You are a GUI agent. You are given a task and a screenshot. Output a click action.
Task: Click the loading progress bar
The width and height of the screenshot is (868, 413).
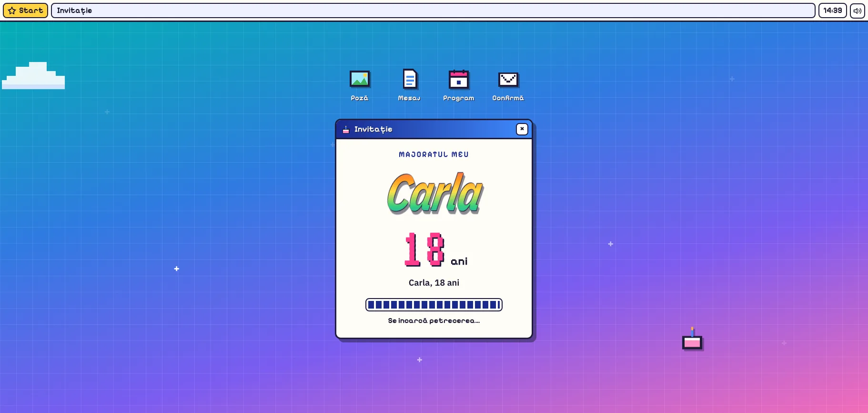(x=434, y=305)
